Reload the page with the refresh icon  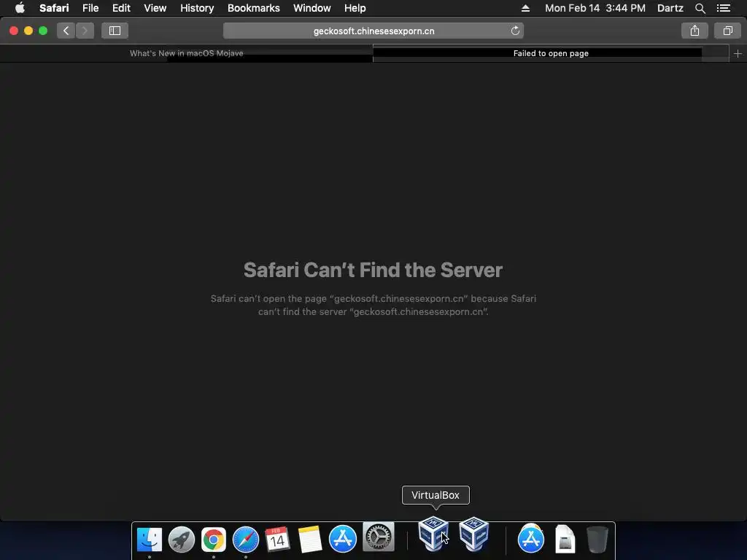pyautogui.click(x=515, y=31)
